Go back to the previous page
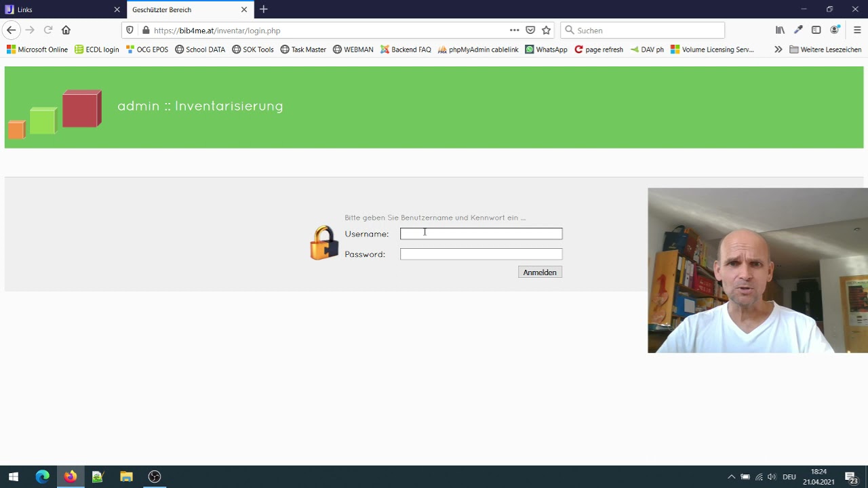Image resolution: width=868 pixels, height=488 pixels. tap(11, 30)
